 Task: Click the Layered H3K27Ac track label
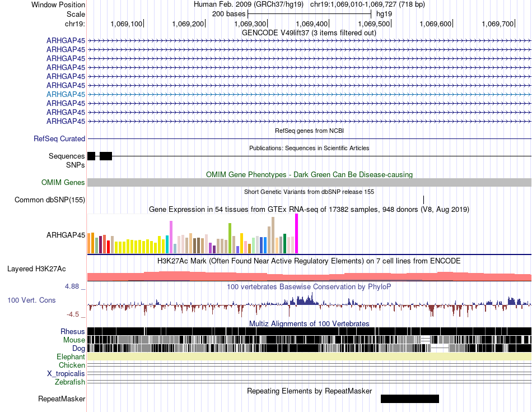[x=36, y=269]
